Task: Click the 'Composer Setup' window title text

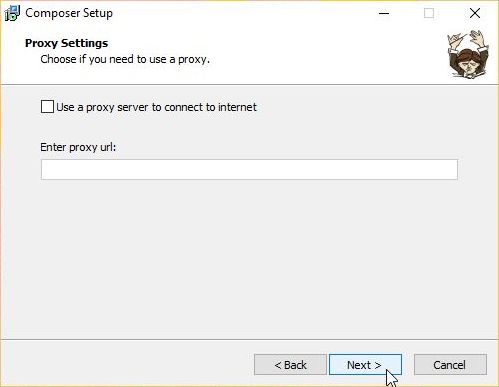Action: 69,13
